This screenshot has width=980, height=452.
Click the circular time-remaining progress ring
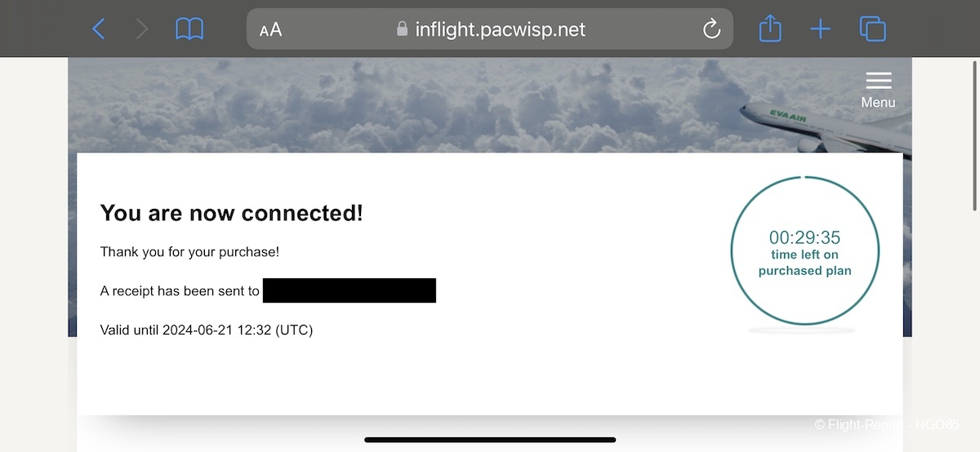coord(804,250)
